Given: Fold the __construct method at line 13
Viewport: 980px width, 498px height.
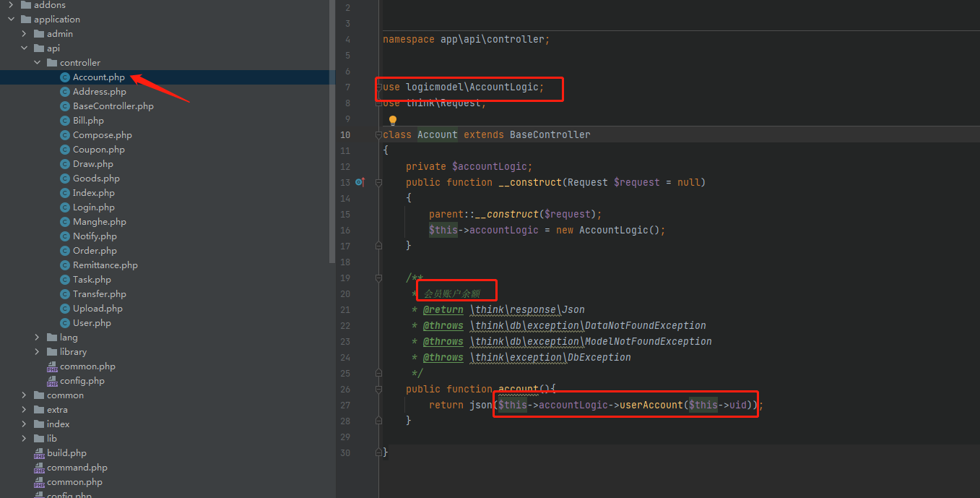Looking at the screenshot, I should [x=378, y=183].
